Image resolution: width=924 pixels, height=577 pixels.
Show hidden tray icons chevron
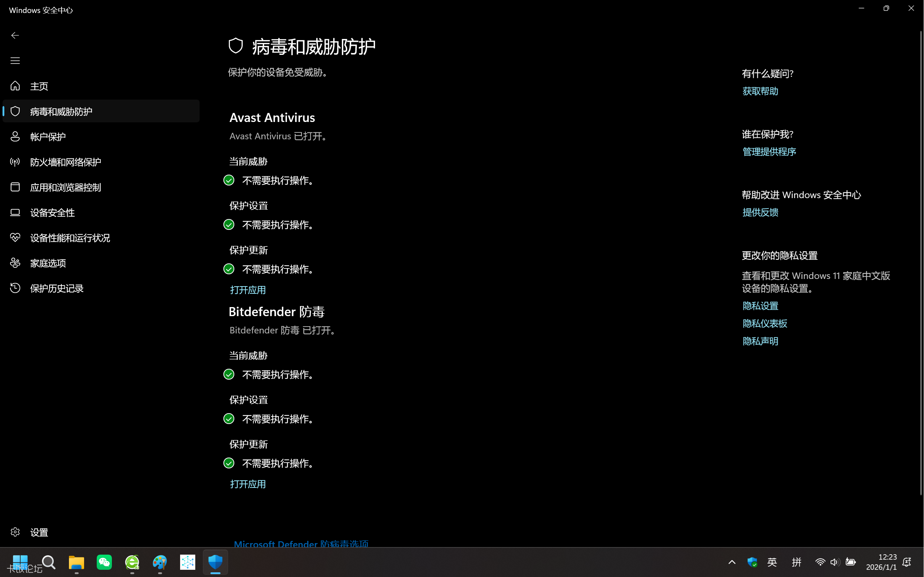[732, 562]
